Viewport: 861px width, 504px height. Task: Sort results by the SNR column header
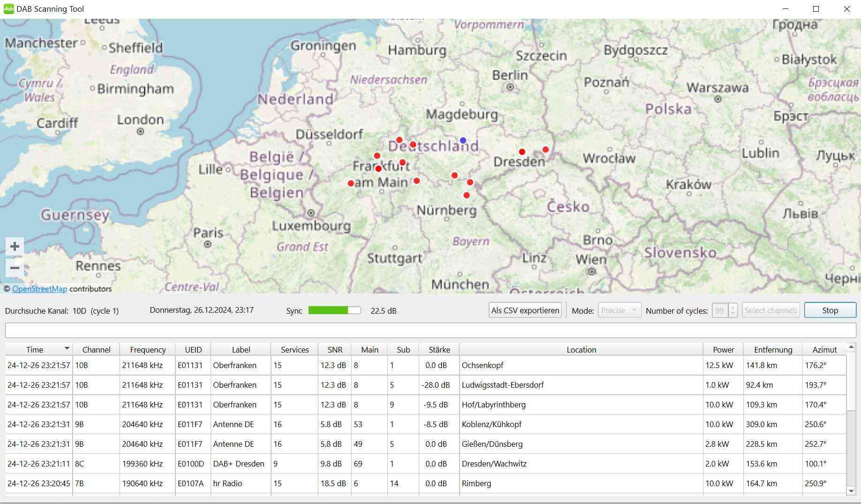coord(335,350)
